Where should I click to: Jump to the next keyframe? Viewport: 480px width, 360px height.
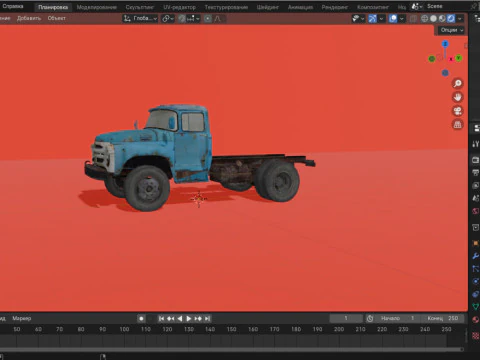pos(198,319)
